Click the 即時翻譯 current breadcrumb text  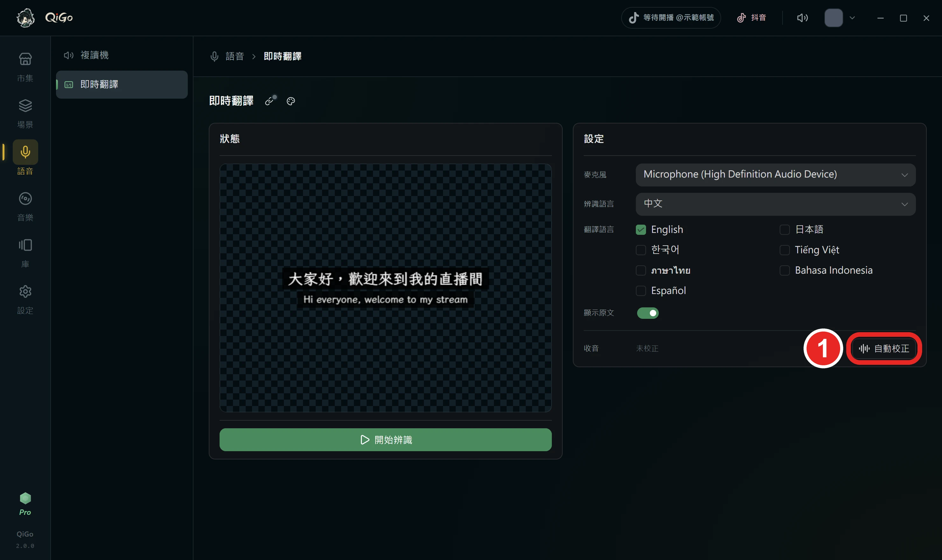282,56
